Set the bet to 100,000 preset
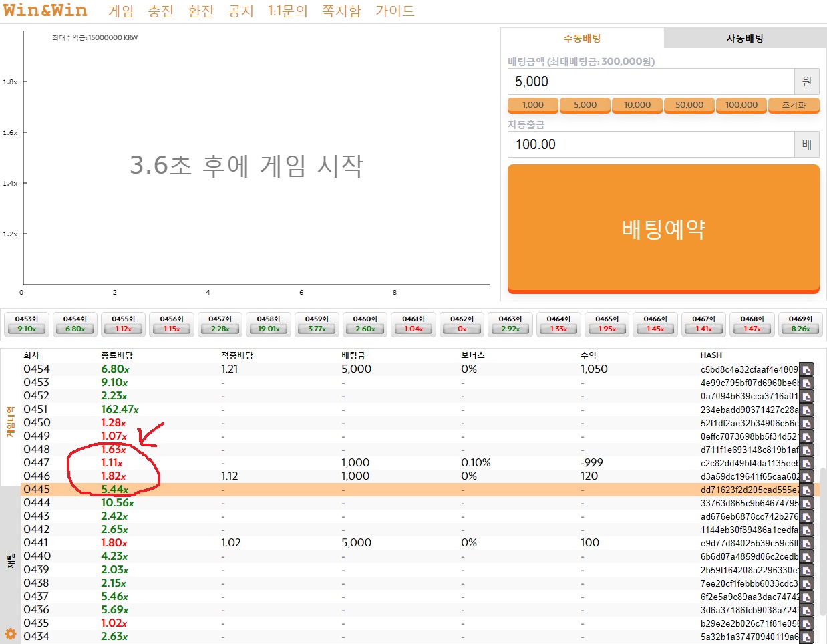This screenshot has height=644, width=827. pos(741,105)
